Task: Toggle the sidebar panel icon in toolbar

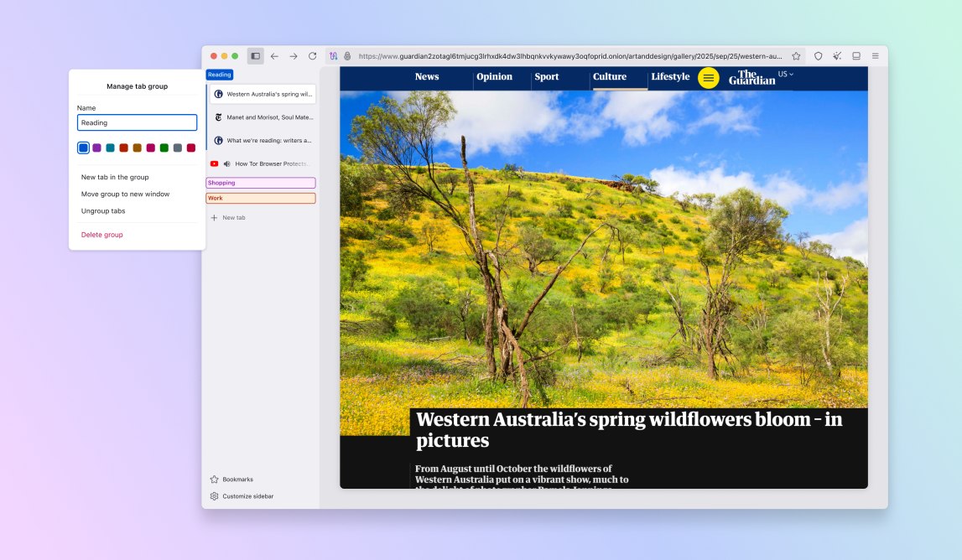Action: click(x=254, y=55)
